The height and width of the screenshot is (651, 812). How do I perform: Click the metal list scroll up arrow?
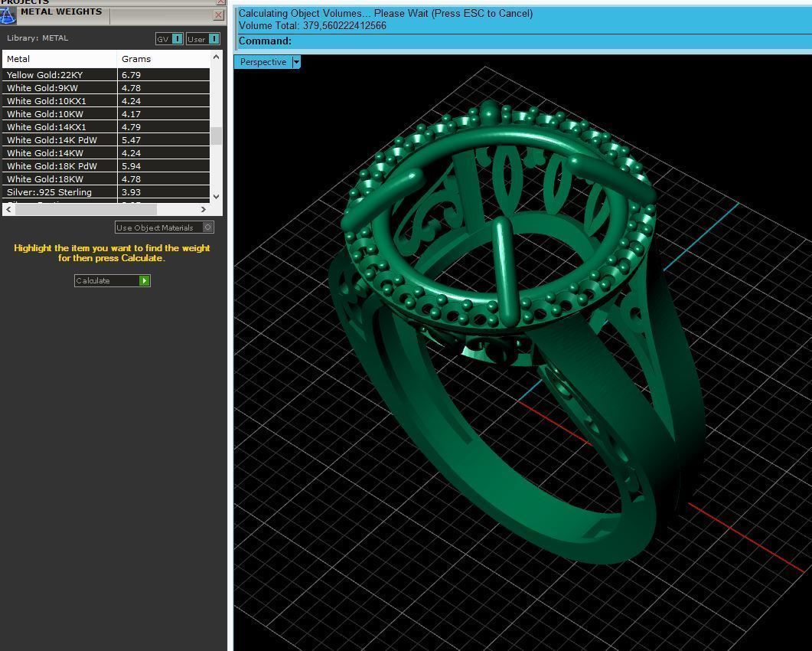point(217,57)
